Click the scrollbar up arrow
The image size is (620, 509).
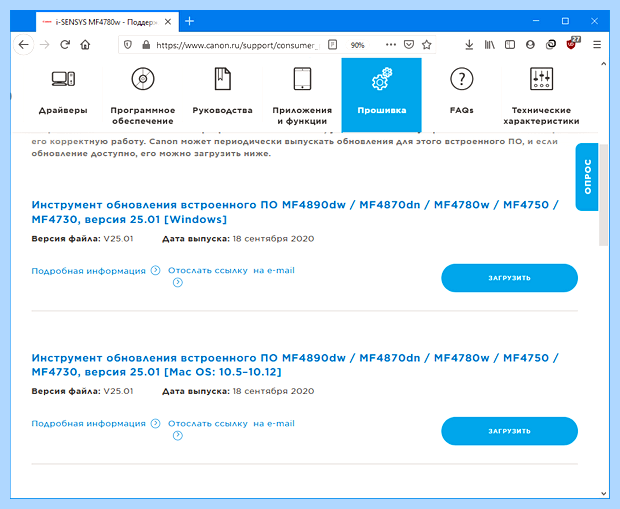click(x=603, y=64)
